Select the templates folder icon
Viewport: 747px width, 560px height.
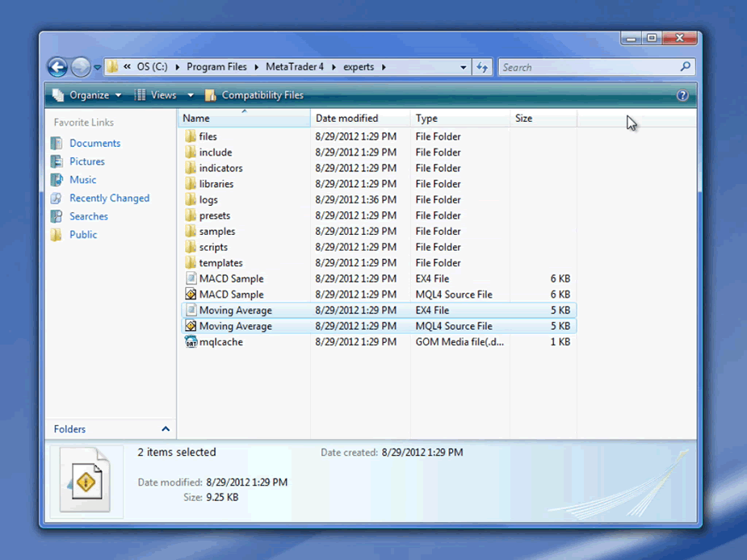pos(191,262)
